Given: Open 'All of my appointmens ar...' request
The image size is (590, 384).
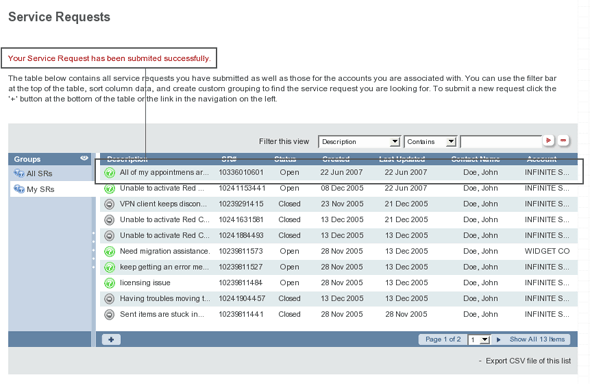Looking at the screenshot, I should point(164,172).
